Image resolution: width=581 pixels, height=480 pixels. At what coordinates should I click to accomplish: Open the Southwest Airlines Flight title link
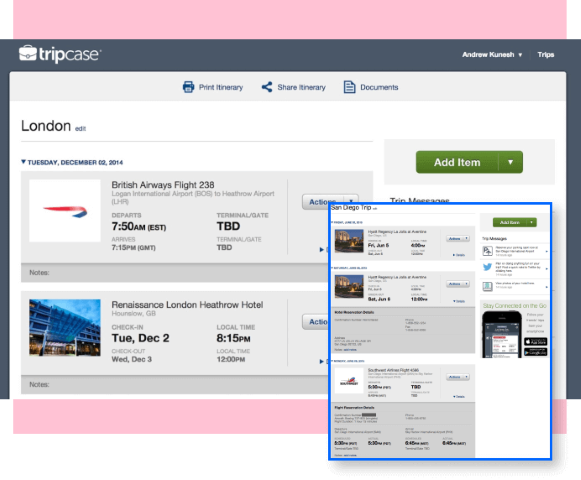393,370
